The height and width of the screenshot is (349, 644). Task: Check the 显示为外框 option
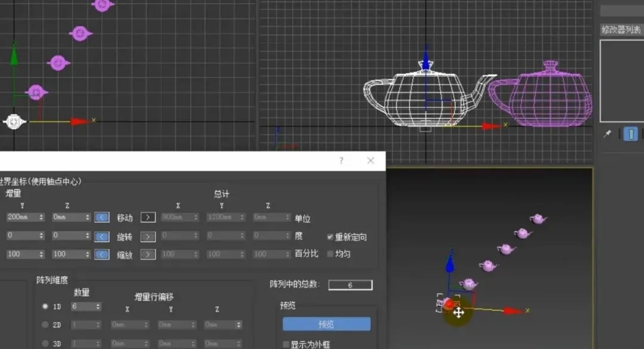286,344
